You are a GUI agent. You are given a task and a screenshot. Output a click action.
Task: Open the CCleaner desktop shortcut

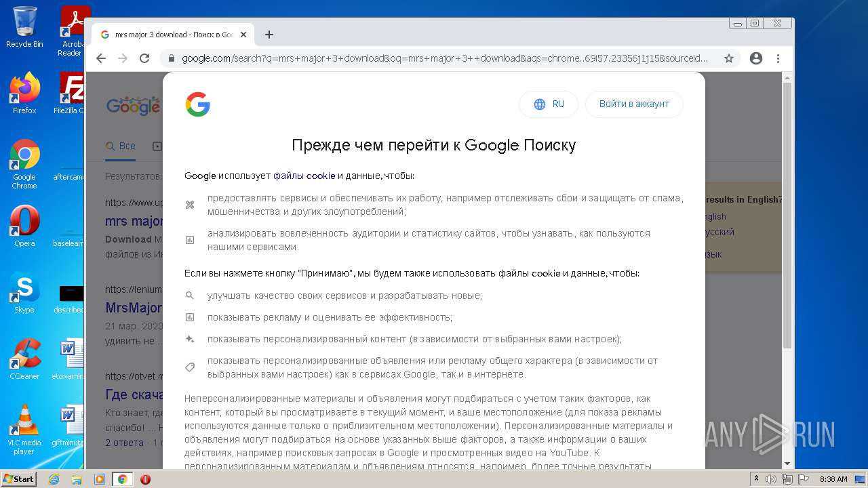(x=24, y=359)
